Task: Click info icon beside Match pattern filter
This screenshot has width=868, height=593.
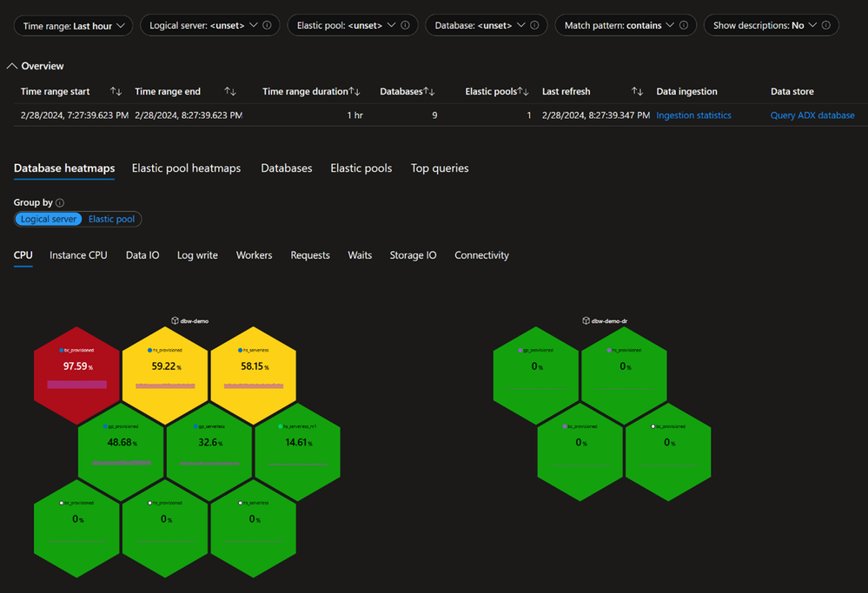Action: (x=684, y=25)
